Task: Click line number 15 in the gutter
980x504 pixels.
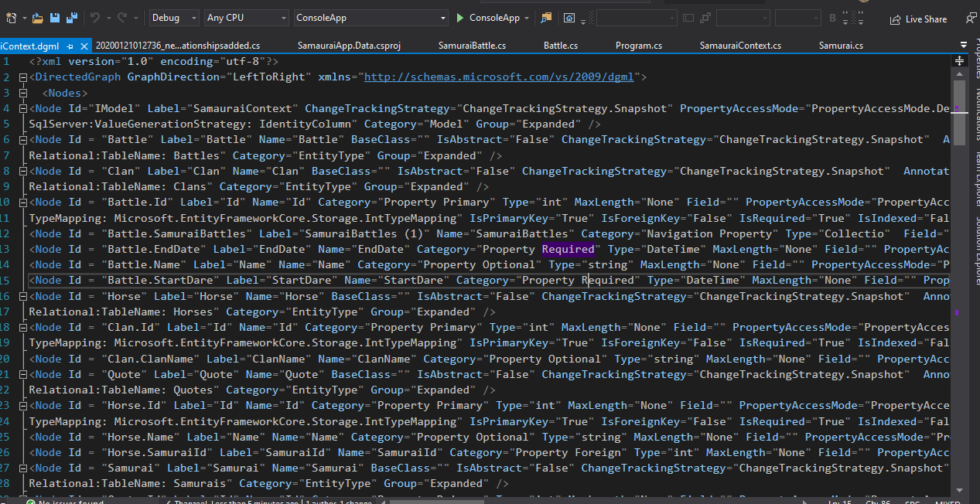Action: (x=6, y=280)
